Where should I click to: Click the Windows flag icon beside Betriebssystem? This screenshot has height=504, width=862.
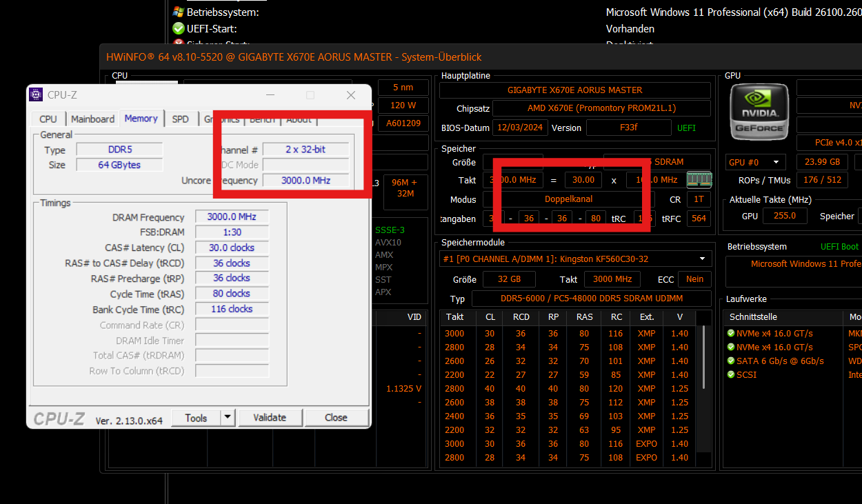[179, 12]
